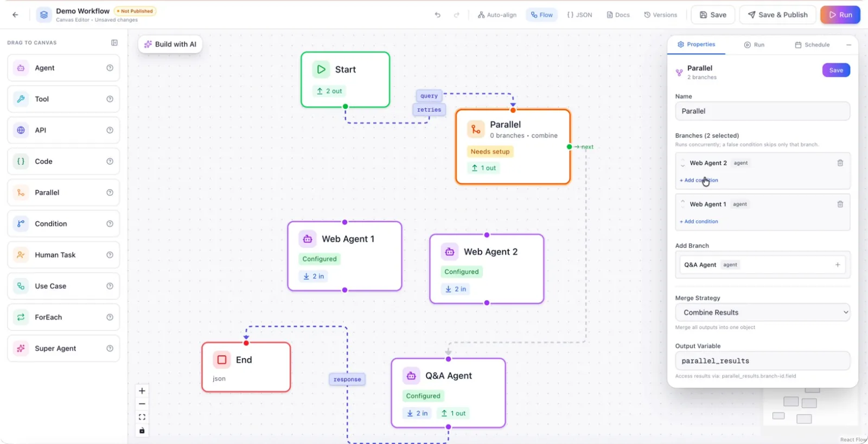Open the Merge Strategy dropdown
The height and width of the screenshot is (444, 868).
coord(762,312)
